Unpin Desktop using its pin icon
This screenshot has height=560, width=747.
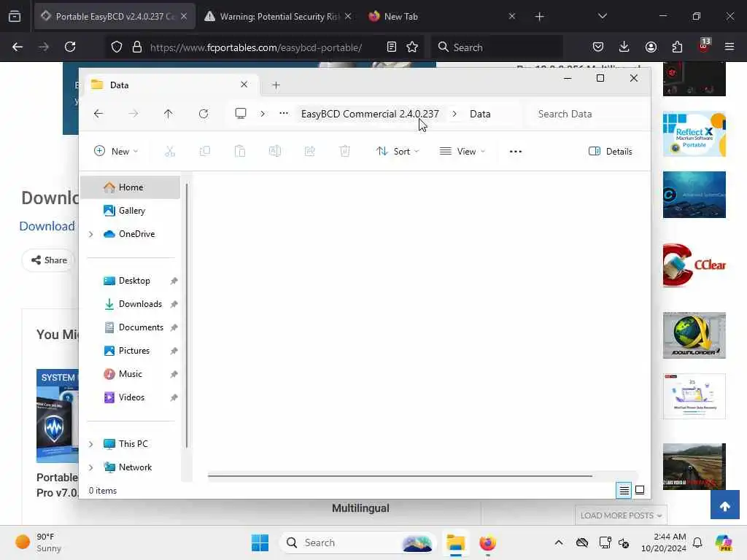coord(174,281)
